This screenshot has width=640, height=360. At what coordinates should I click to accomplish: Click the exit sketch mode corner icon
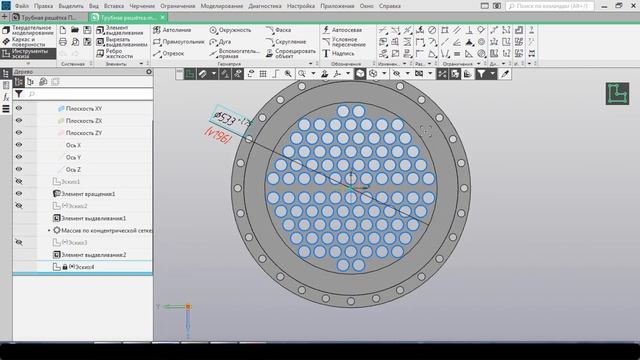(x=617, y=93)
